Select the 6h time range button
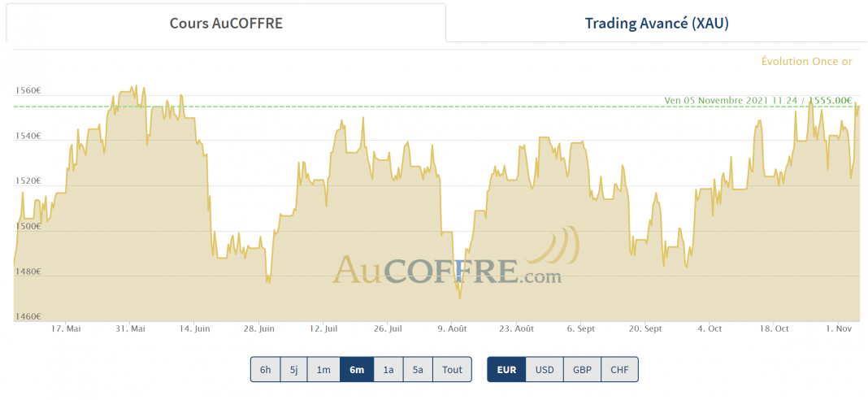The image size is (868, 400). point(266,369)
